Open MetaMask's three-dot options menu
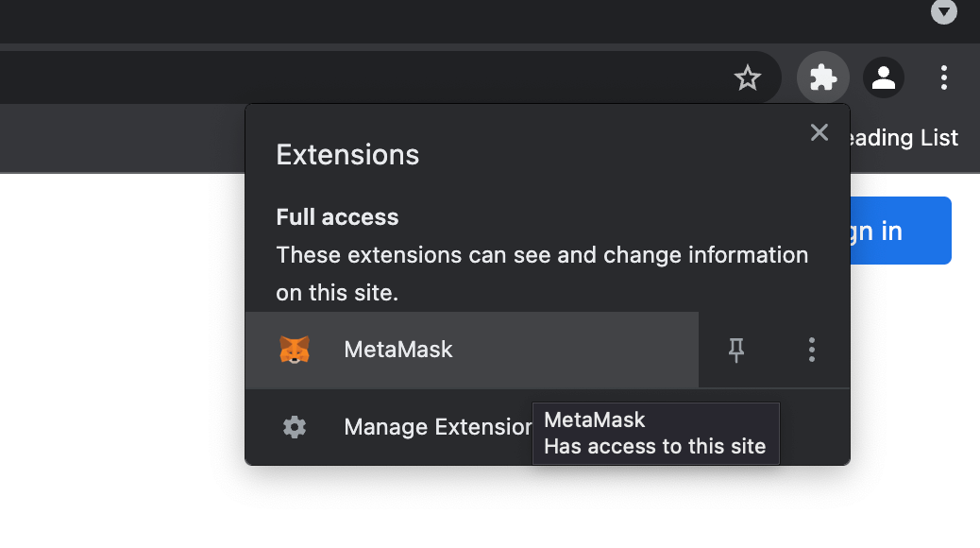This screenshot has width=980, height=548. tap(811, 350)
